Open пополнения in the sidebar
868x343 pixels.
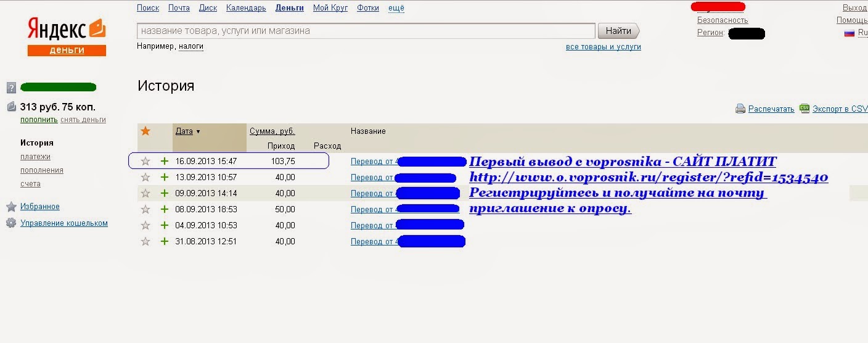click(x=42, y=170)
